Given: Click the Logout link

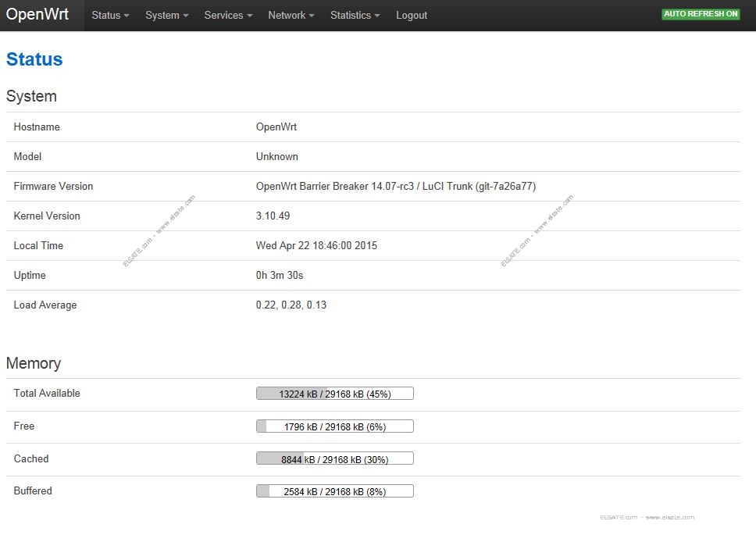Looking at the screenshot, I should [x=412, y=16].
